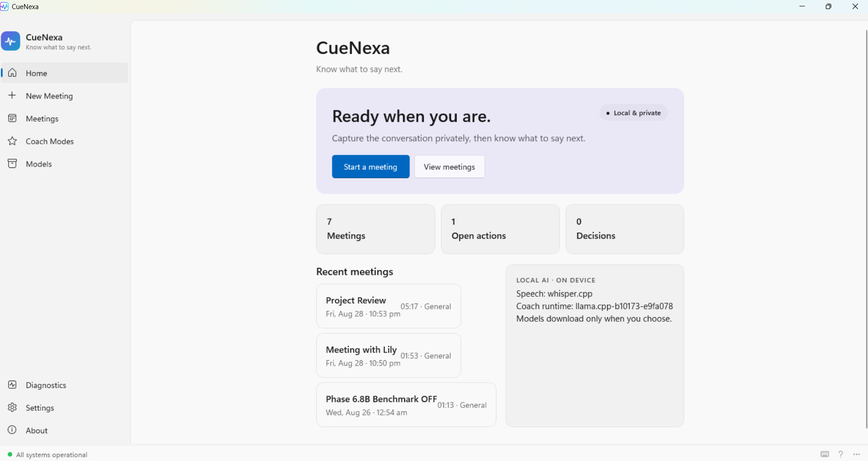The width and height of the screenshot is (868, 461).
Task: Open the 7 Meetings stat card
Action: tap(376, 229)
